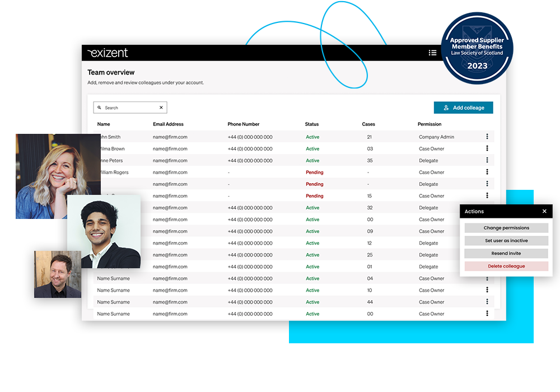Click the Name column header
560x392 pixels.
[103, 124]
